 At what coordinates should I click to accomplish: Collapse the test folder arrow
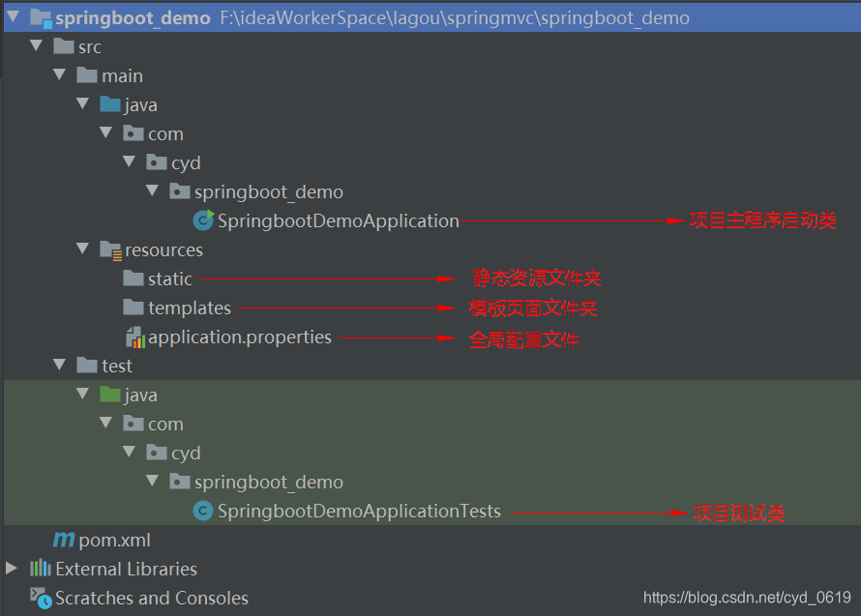[x=60, y=366]
